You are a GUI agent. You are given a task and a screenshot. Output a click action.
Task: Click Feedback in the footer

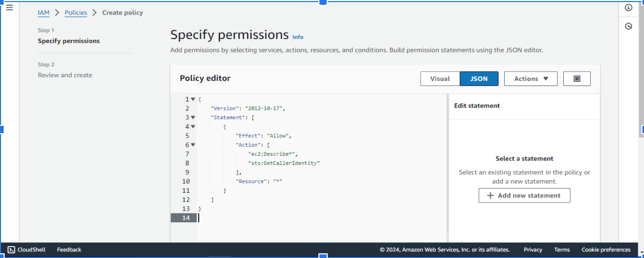click(69, 250)
